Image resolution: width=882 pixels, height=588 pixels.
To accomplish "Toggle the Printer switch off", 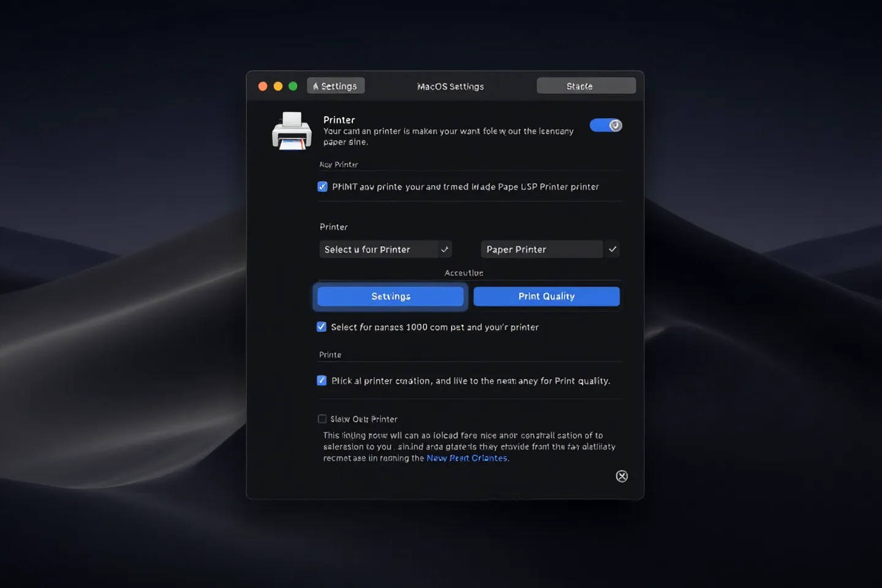I will pos(606,126).
